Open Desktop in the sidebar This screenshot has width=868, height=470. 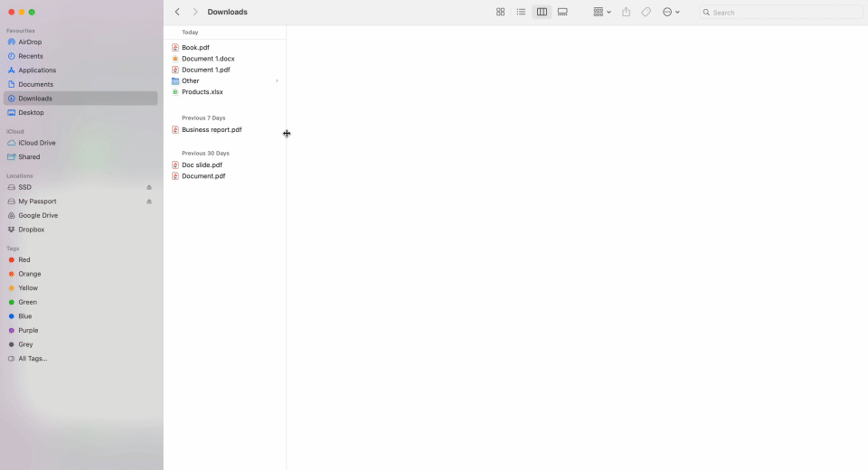(80, 112)
